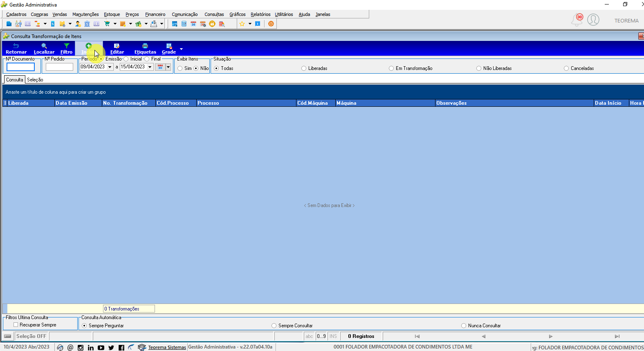Image resolution: width=644 pixels, height=351 pixels.
Task: Open the calculator icon in top toolbar
Action: [x=184, y=24]
